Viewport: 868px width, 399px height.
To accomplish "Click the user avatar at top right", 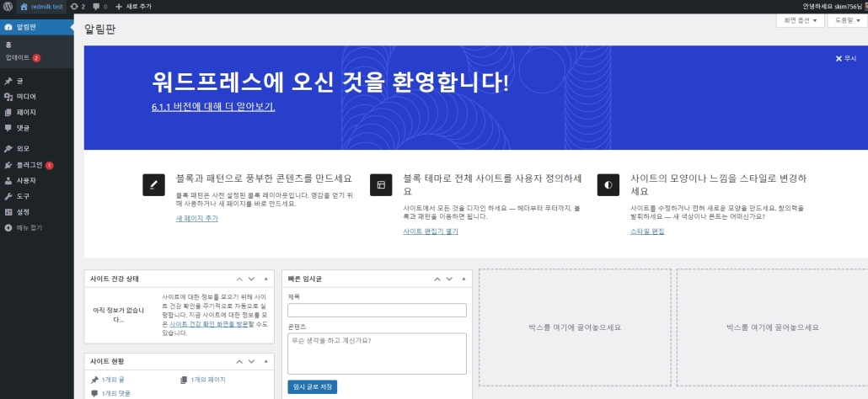I will click(865, 7).
